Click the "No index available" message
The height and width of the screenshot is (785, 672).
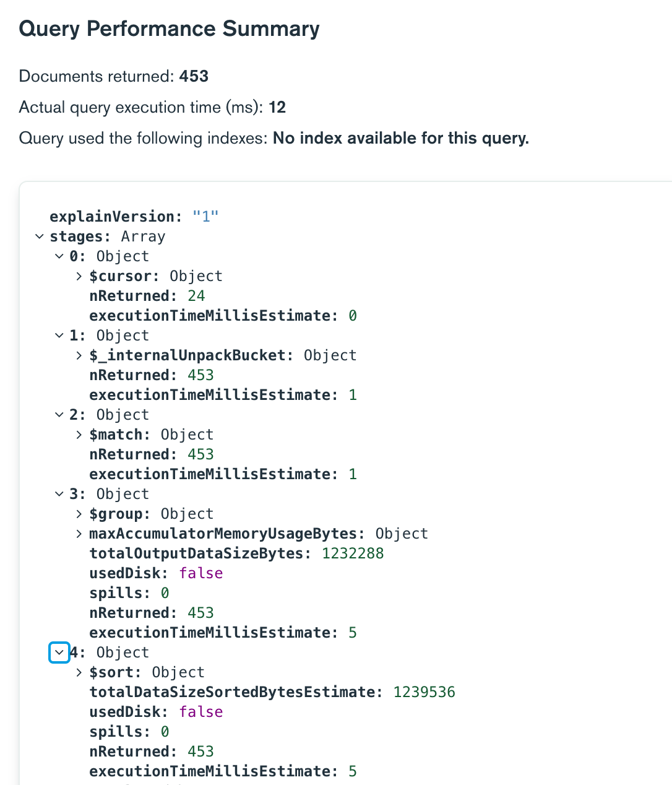[400, 138]
